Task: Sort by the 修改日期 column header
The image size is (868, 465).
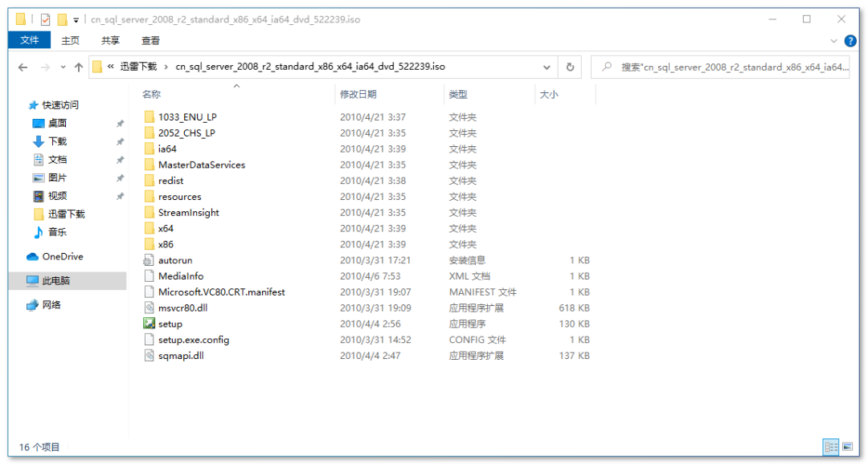Action: pyautogui.click(x=358, y=95)
